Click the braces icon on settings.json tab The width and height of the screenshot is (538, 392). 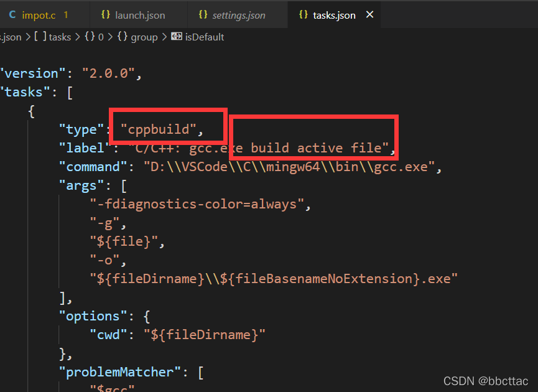pos(203,15)
